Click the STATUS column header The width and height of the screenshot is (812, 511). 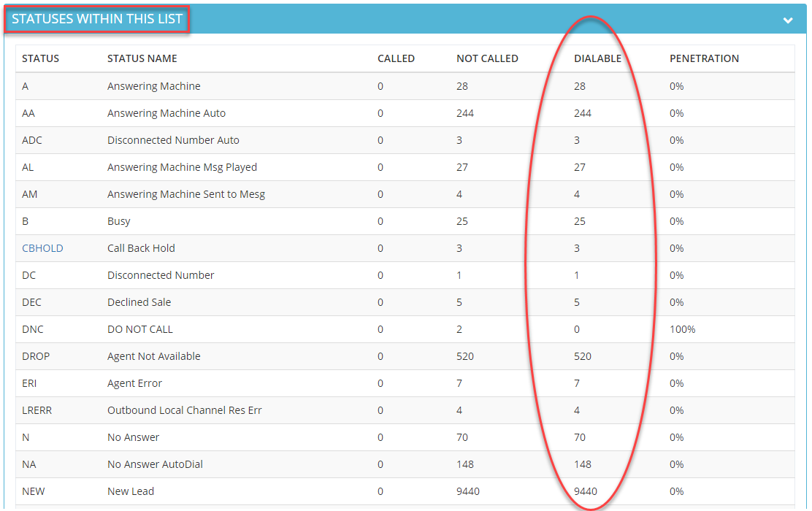40,58
